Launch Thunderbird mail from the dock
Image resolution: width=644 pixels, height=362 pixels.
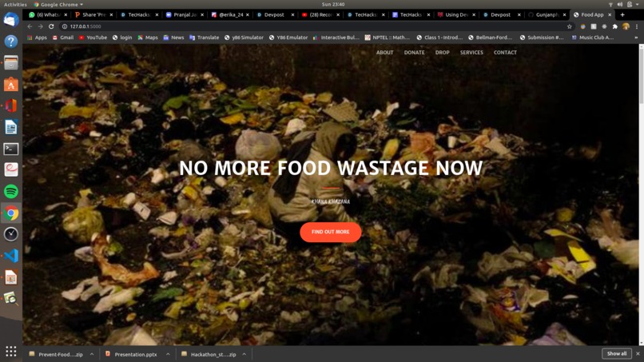(x=10, y=20)
